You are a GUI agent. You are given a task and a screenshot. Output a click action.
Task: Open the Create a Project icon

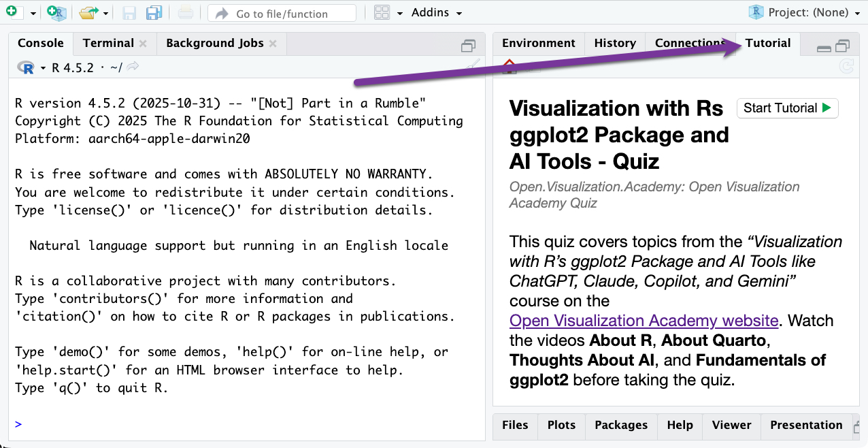(56, 13)
